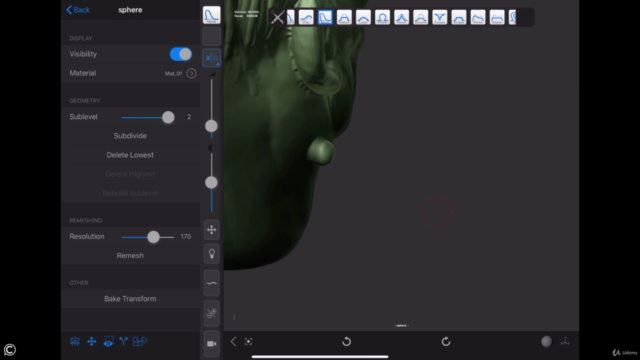640x360 pixels.
Task: Go back from sphere settings
Action: (78, 10)
